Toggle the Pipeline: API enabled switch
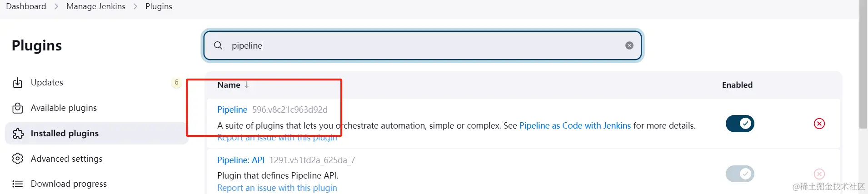The width and height of the screenshot is (868, 194). tap(740, 174)
